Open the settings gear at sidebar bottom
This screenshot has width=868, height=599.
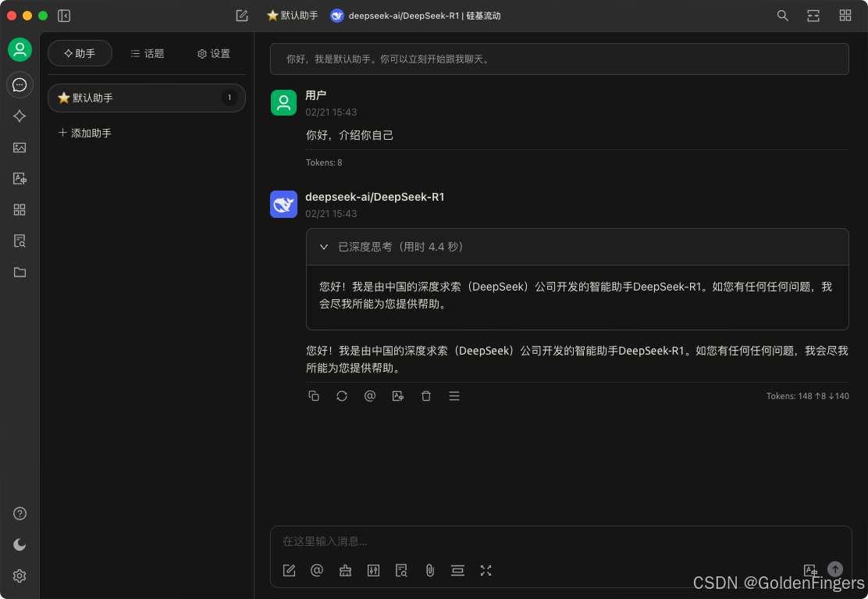tap(20, 576)
